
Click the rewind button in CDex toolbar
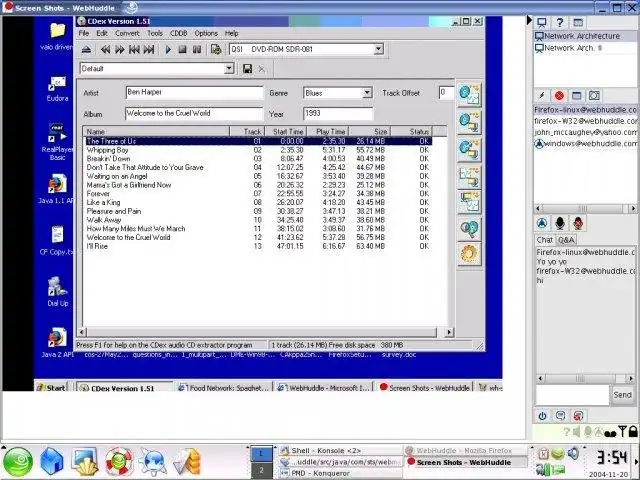tap(105, 50)
